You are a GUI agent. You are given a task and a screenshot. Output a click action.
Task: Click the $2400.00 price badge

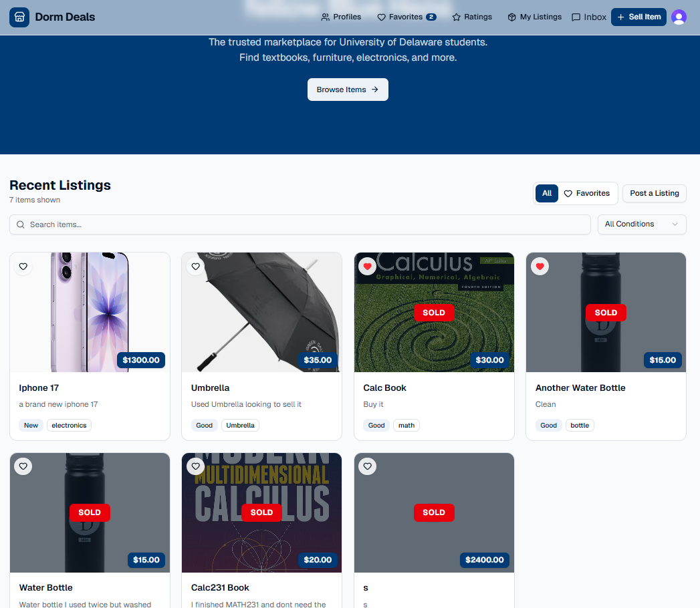[x=485, y=560]
